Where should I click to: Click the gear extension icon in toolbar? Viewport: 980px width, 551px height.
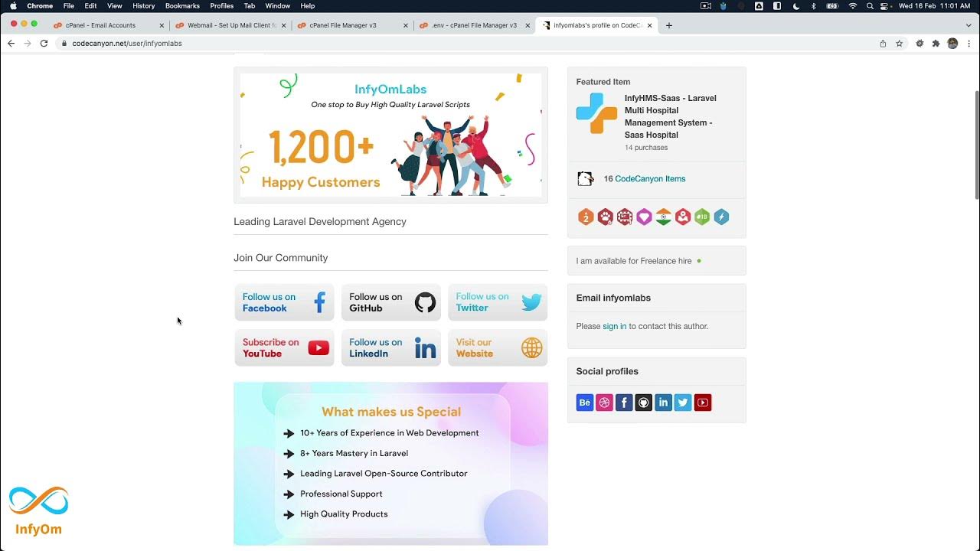(x=920, y=44)
